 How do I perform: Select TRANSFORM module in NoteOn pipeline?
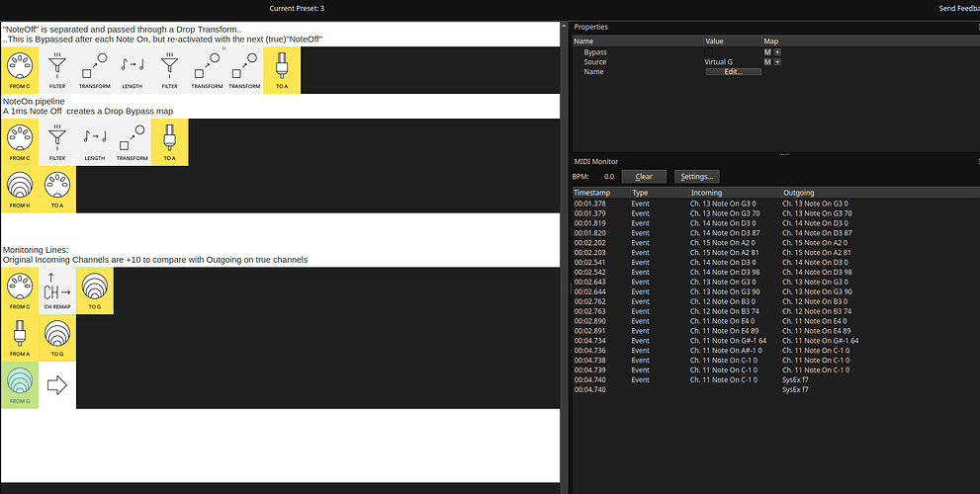132,142
